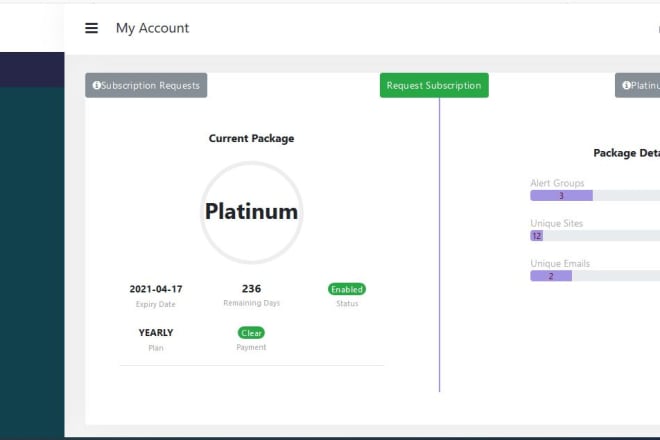This screenshot has width=660, height=440.
Task: Click the Unique Emails progress bar
Action: 595,276
